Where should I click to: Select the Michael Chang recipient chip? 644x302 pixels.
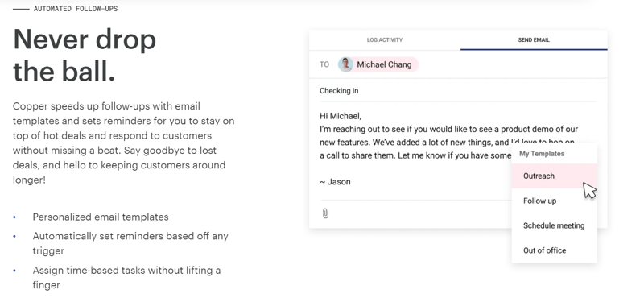(378, 64)
